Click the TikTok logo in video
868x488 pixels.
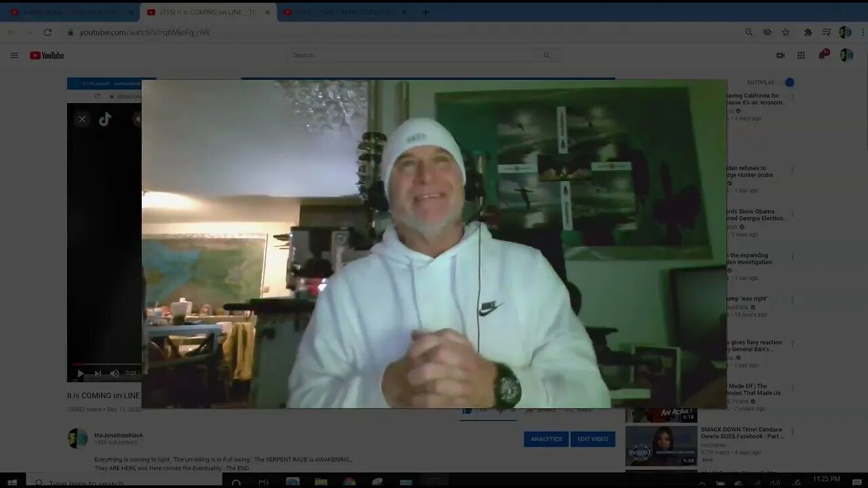pyautogui.click(x=105, y=119)
